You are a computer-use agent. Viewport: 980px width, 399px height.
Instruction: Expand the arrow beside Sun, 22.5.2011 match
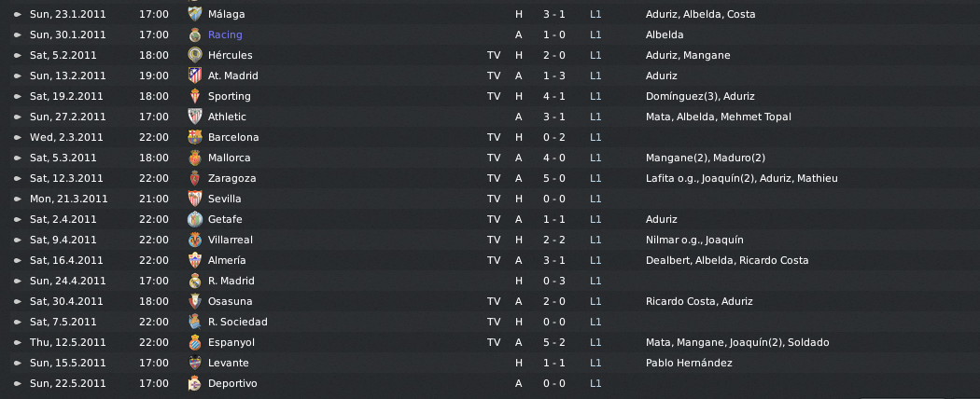18,383
